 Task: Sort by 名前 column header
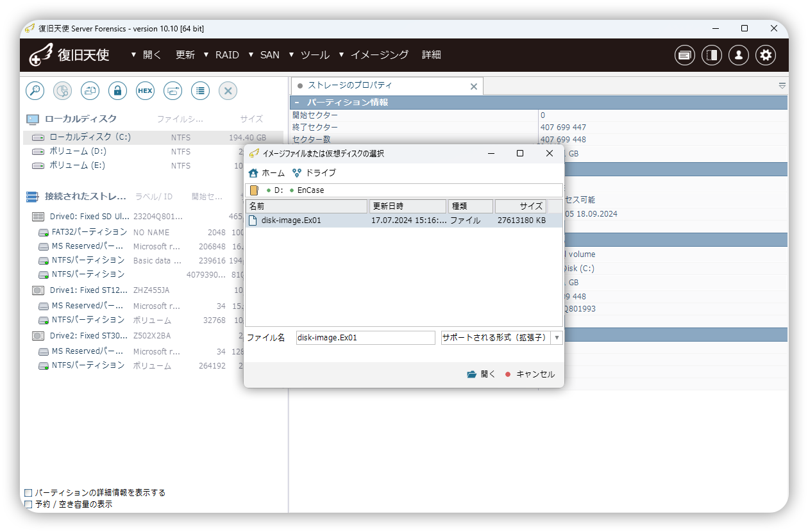coord(307,206)
